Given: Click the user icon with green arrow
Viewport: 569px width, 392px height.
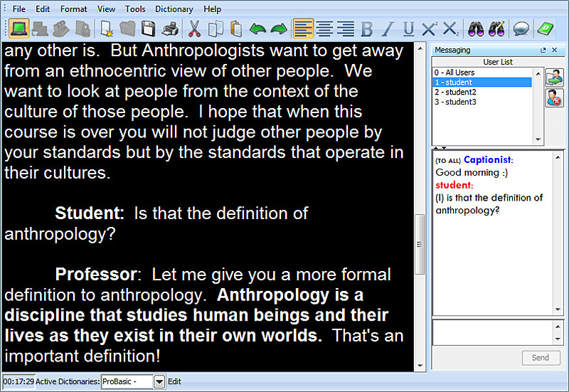Looking at the screenshot, I should point(554,78).
